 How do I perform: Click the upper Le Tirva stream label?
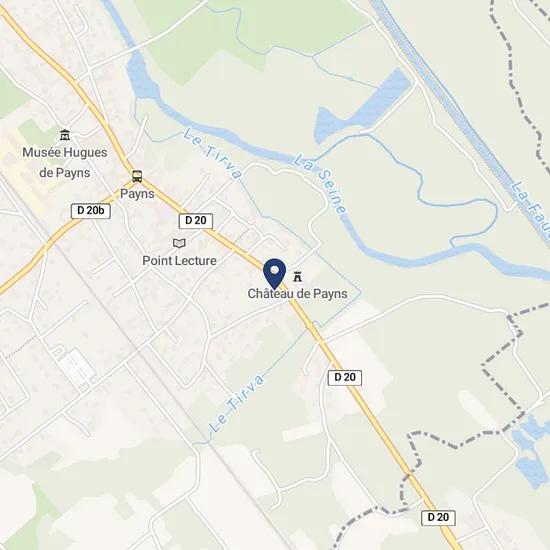coord(213,153)
